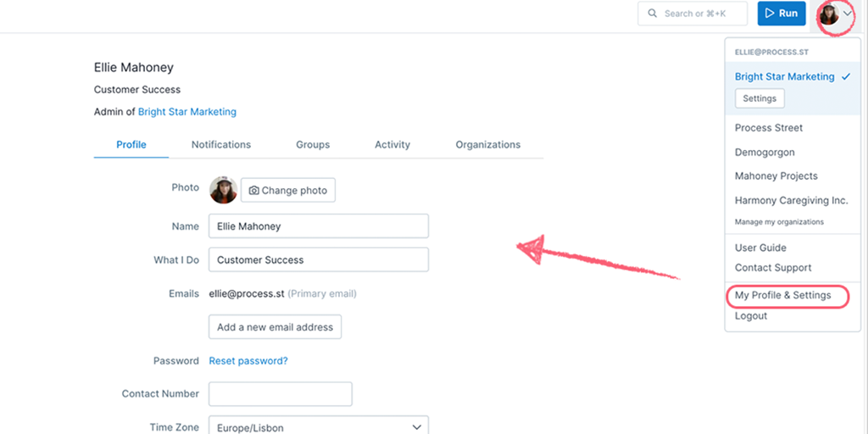Click the profile photo thumbnail

point(223,190)
